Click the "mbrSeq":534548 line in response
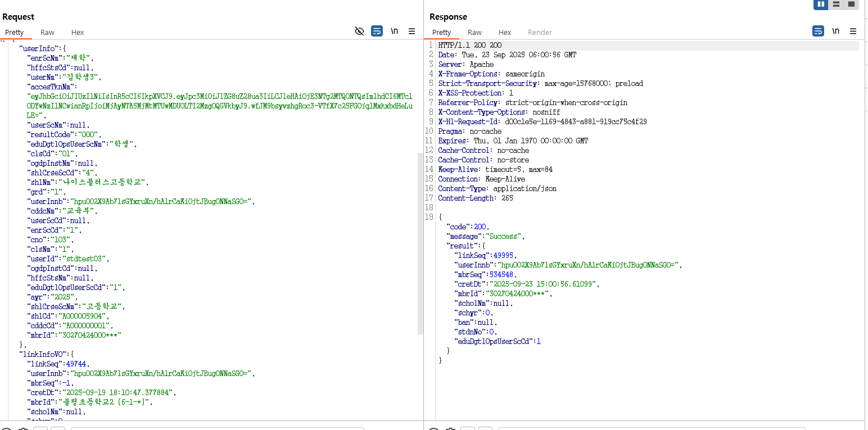The image size is (868, 430). pos(486,274)
